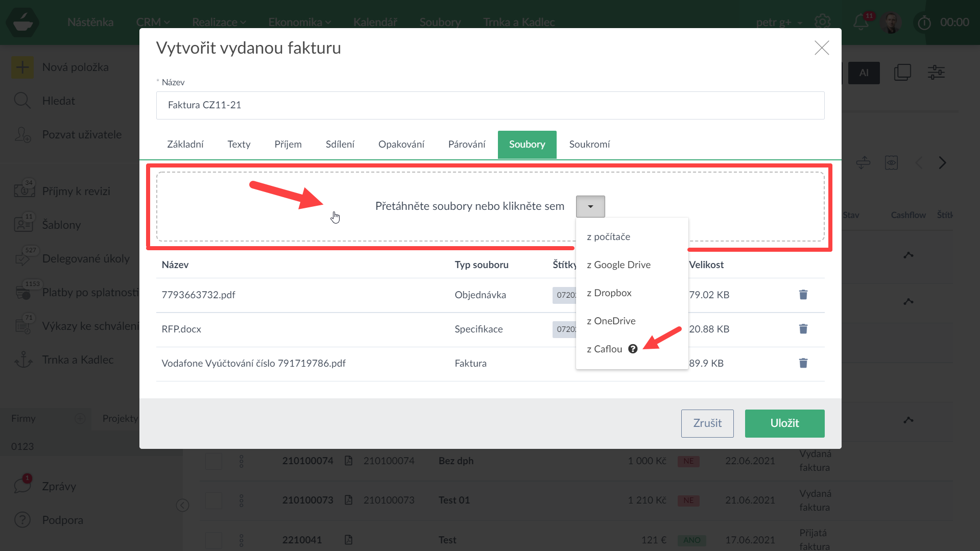Click the timer stopwatch icon

click(x=924, y=22)
